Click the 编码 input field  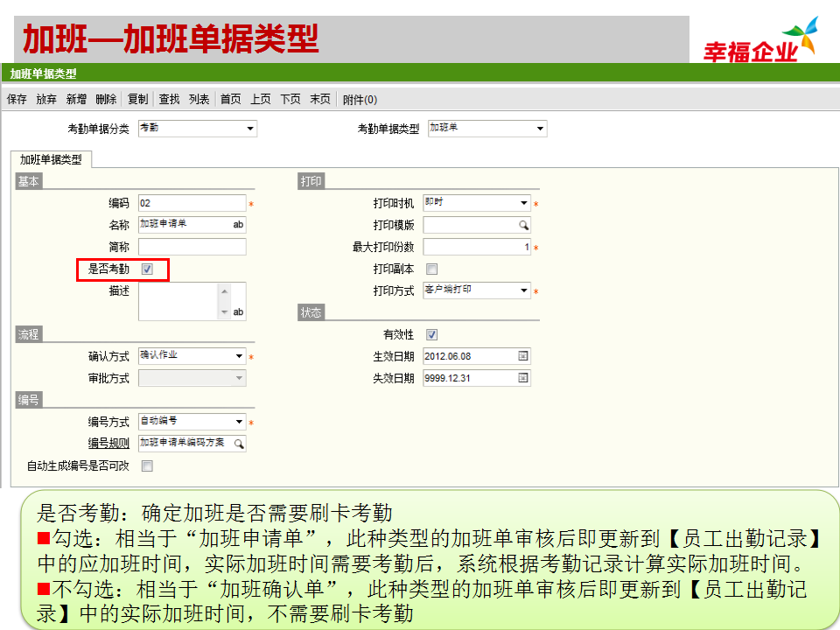pyautogui.click(x=191, y=203)
